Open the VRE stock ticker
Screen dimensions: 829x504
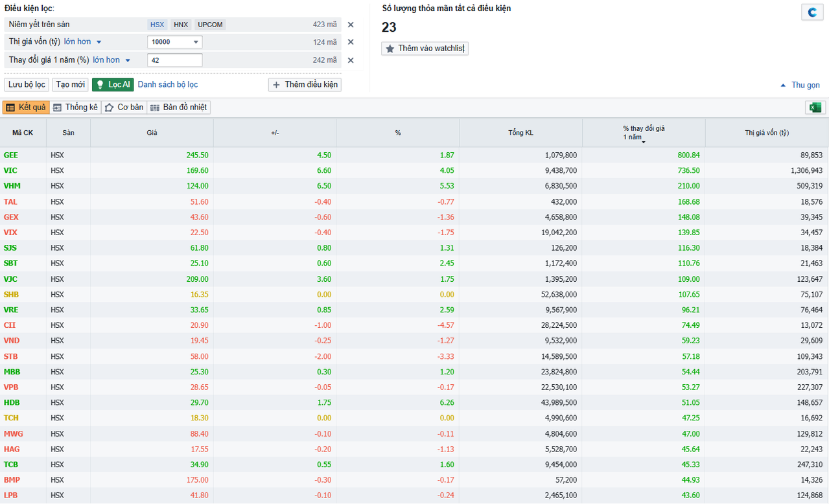[x=11, y=310]
